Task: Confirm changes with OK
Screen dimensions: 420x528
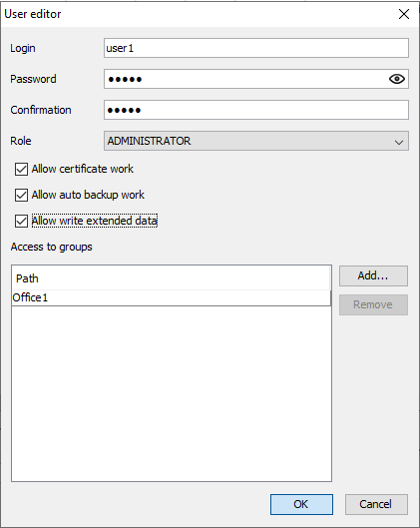Action: tap(301, 504)
